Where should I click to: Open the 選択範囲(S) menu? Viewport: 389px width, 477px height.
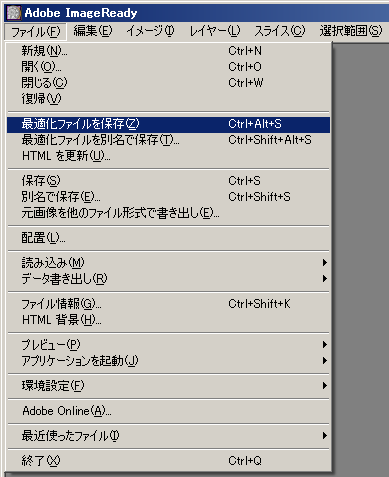coord(351,31)
